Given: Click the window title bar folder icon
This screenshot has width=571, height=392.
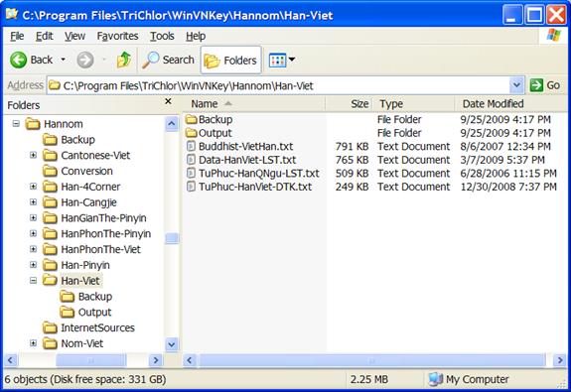Looking at the screenshot, I should click(x=11, y=14).
